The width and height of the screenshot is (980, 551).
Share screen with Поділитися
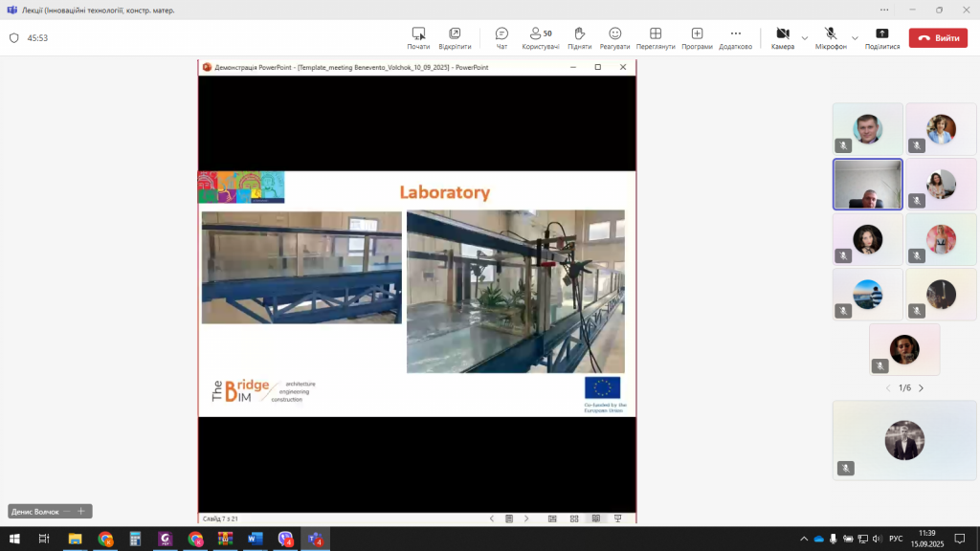point(881,37)
